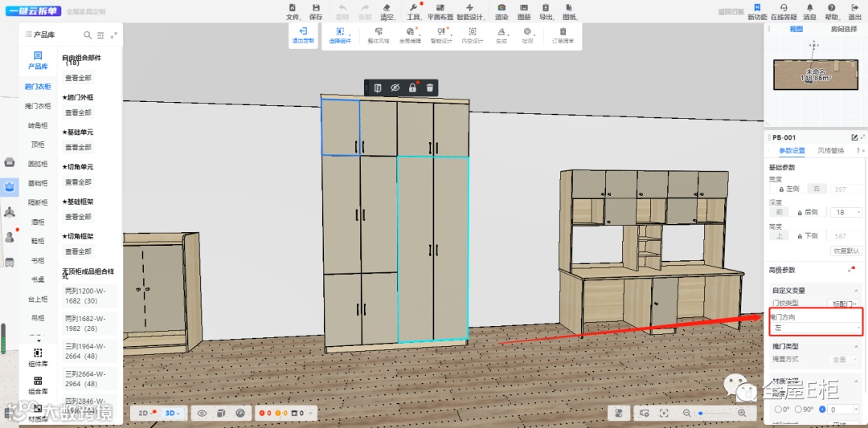
Task: Open the 文件 (File) menu icon
Action: click(x=293, y=8)
